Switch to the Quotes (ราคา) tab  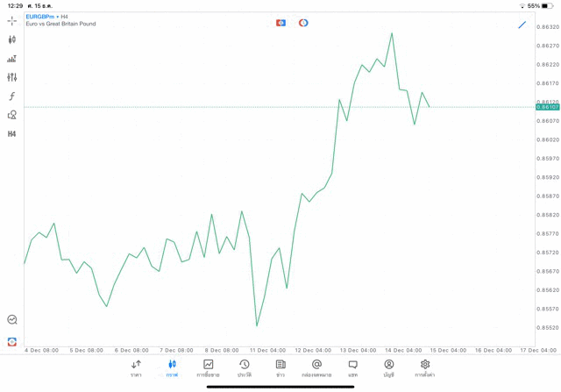coord(136,368)
